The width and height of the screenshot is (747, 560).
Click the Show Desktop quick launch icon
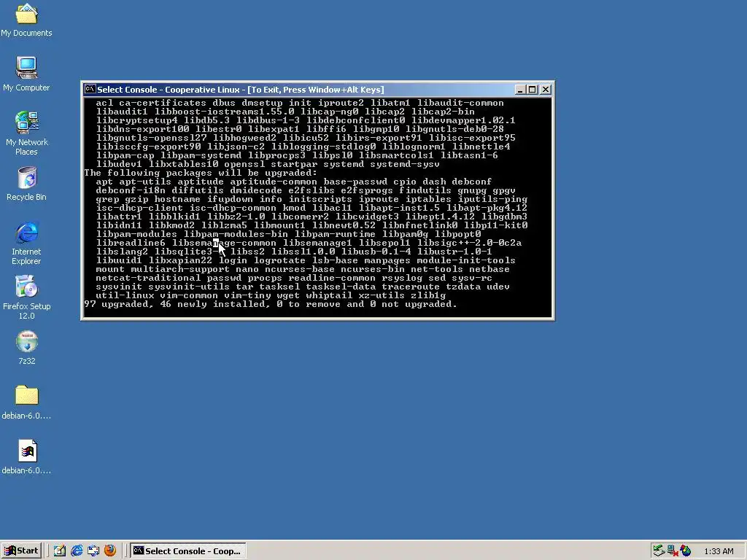pos(60,551)
